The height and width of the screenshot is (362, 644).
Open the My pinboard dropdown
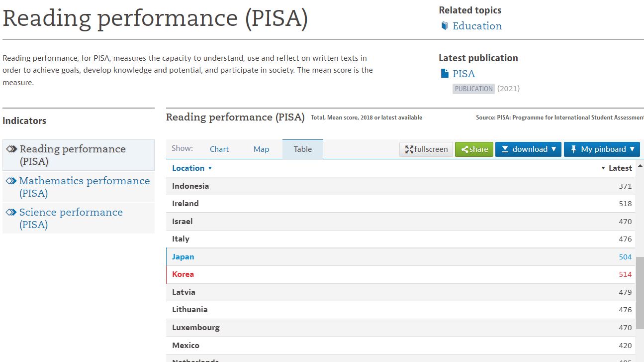602,149
